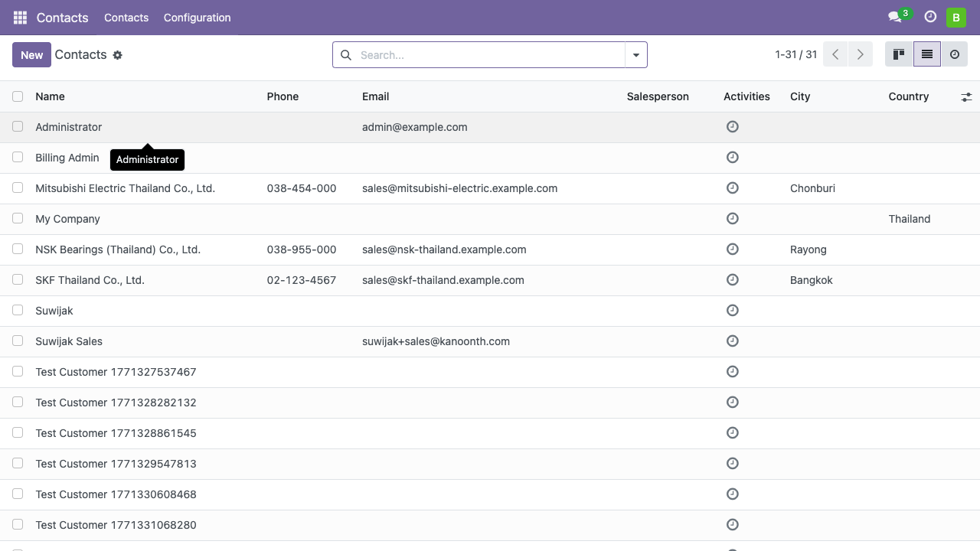The height and width of the screenshot is (551, 980).
Task: Open the SKF Thailand Co., Ltd. record
Action: tap(90, 280)
